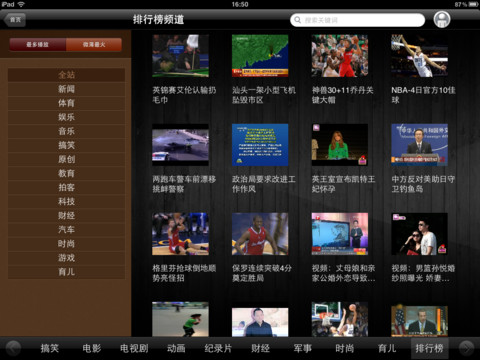Open the 汕头一架小型飞机 map video thumbnail
The height and width of the screenshot is (360, 480).
point(260,56)
